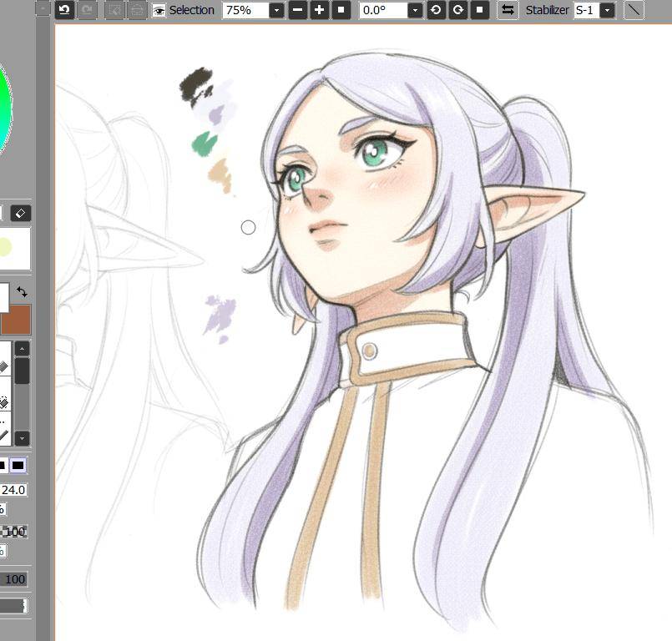
Task: Click the Redo button in the toolbar
Action: (x=86, y=10)
